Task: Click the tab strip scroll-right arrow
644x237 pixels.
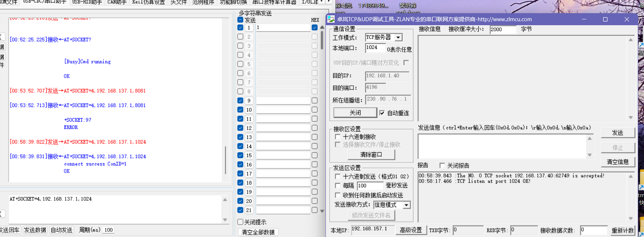Action: tap(329, 1)
